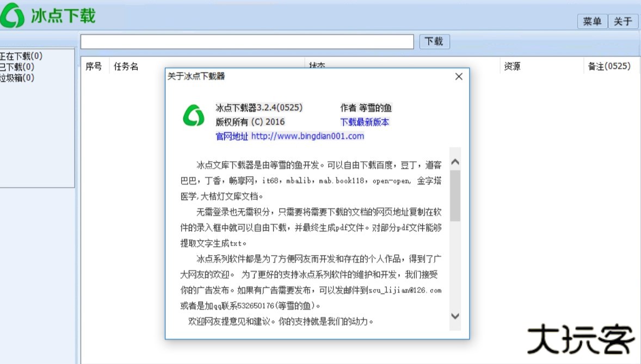This screenshot has height=364, width=641.
Task: Click the 下载 download button
Action: pos(434,41)
